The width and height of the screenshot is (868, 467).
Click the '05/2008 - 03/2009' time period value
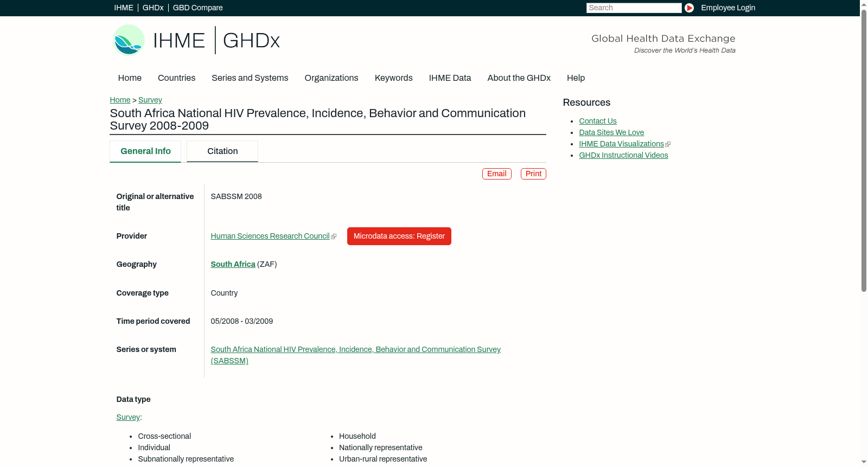(242, 321)
